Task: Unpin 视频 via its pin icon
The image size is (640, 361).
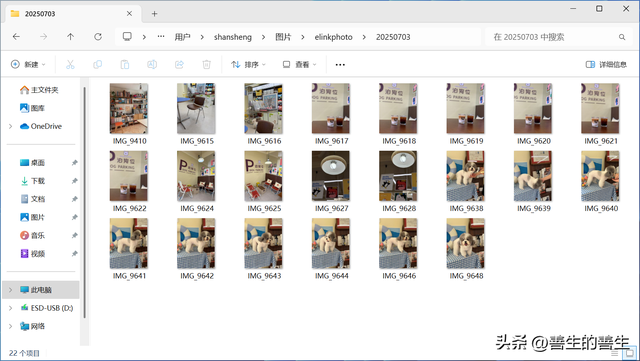Action: tap(74, 254)
